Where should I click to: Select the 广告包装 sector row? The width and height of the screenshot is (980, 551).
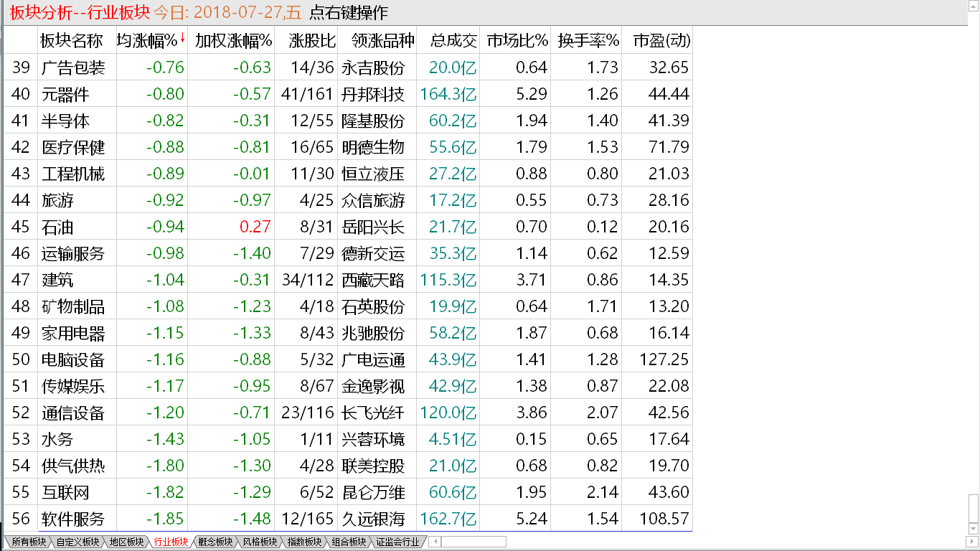click(x=347, y=67)
